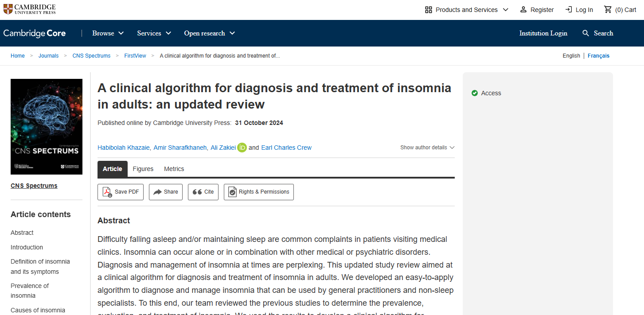Open Rights & Permissions
Image resolution: width=644 pixels, height=315 pixels.
pyautogui.click(x=258, y=192)
